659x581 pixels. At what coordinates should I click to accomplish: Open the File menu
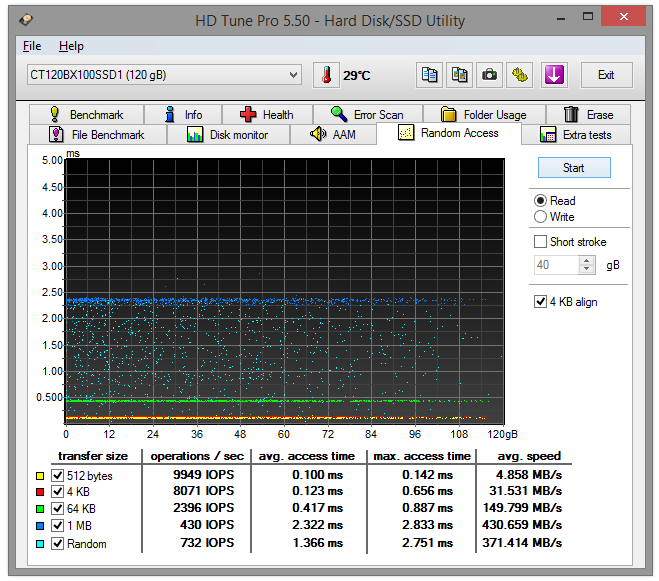[x=32, y=46]
